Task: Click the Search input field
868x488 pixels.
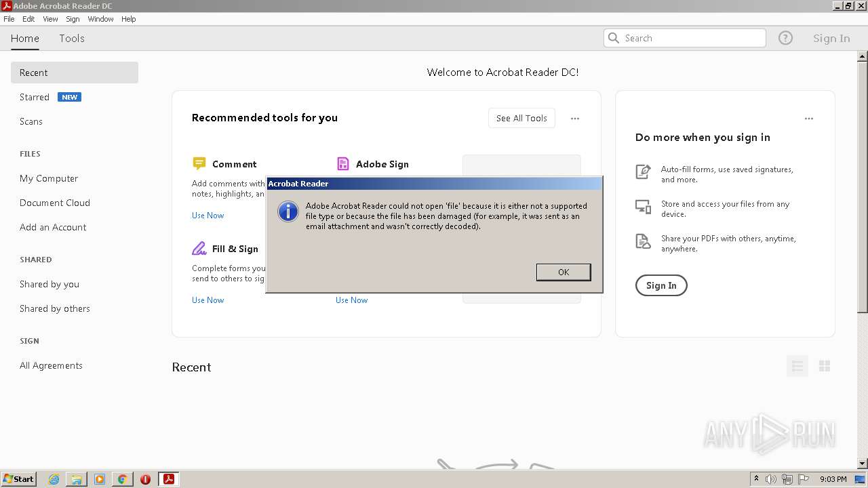Action: (685, 38)
